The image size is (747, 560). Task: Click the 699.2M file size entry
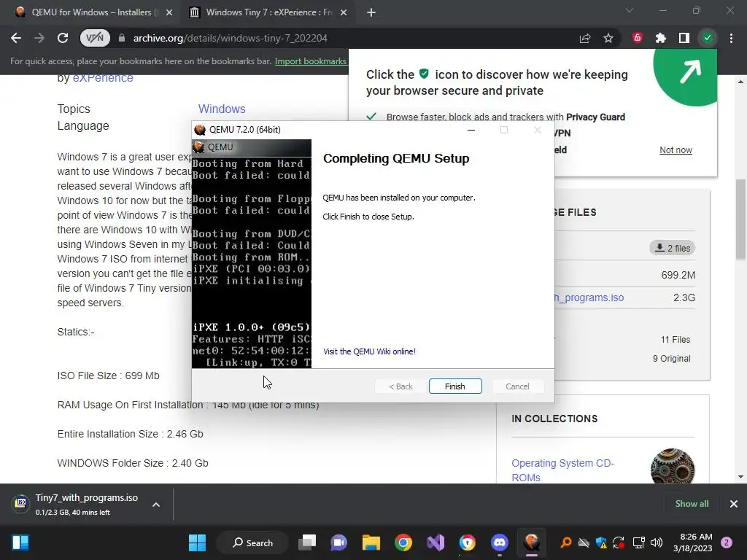(678, 275)
